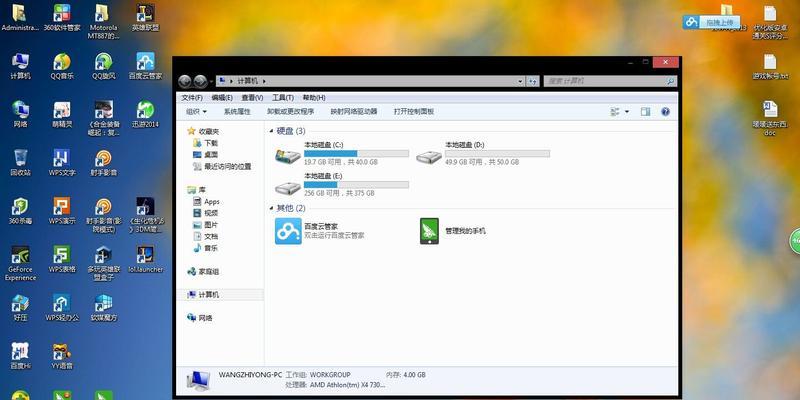
Task: Click the change view icon in toolbar
Action: pos(615,112)
